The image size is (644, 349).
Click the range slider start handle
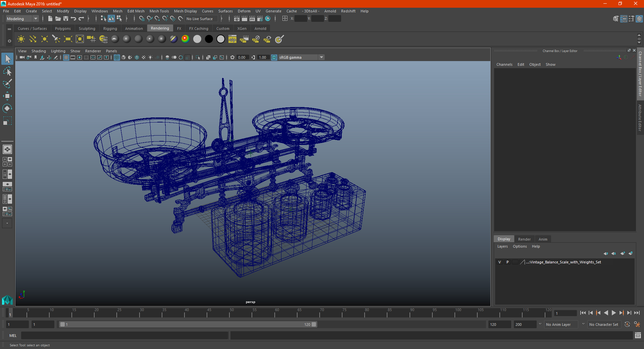[x=62, y=325]
